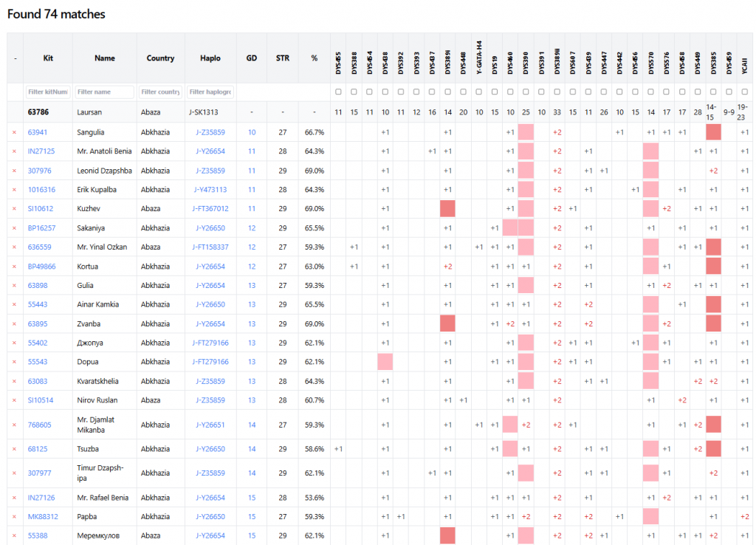756x545 pixels.
Task: Open haplogroup link J-Y473113
Action: (210, 190)
